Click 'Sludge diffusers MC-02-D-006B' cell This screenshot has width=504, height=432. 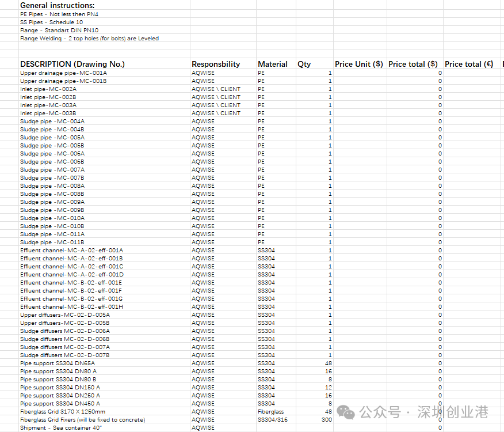click(x=104, y=339)
